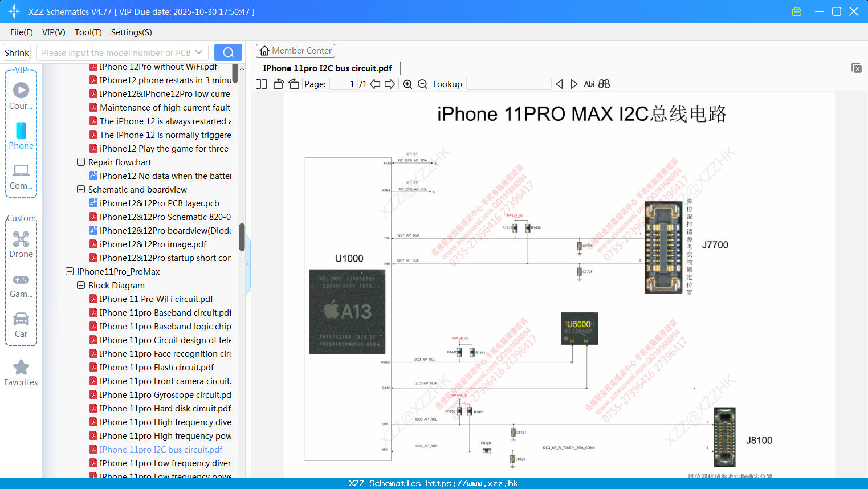Open IPhone 11pro Circuit design file

[x=160, y=340]
